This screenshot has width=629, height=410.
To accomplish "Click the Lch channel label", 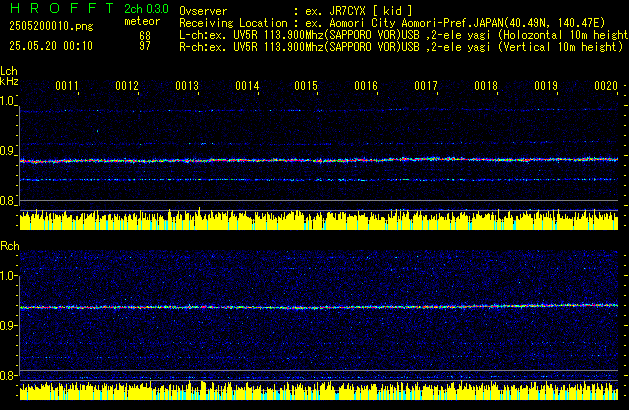I will click(x=9, y=71).
